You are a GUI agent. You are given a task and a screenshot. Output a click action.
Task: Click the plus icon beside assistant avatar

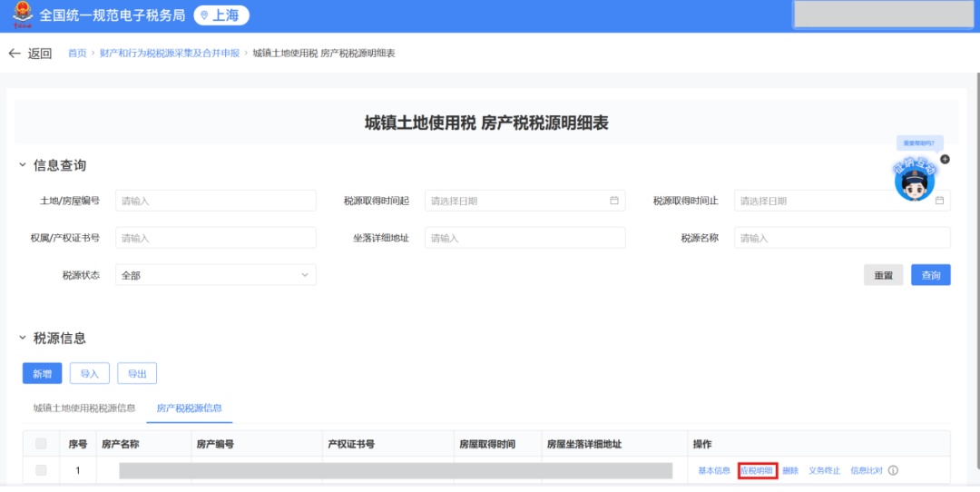coord(945,160)
